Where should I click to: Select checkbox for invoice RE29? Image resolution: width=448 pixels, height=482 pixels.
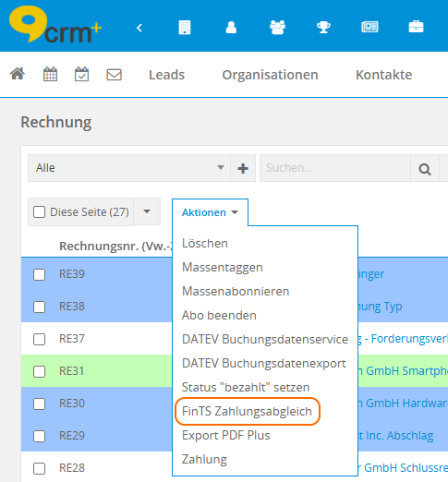(39, 436)
